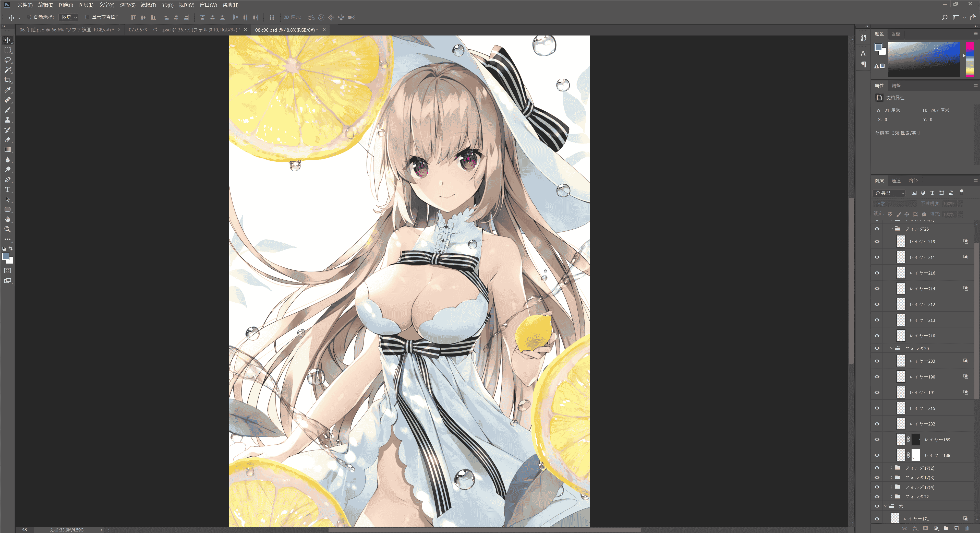Viewport: 980px width, 533px height.
Task: Select the Brush tool
Action: coord(8,110)
